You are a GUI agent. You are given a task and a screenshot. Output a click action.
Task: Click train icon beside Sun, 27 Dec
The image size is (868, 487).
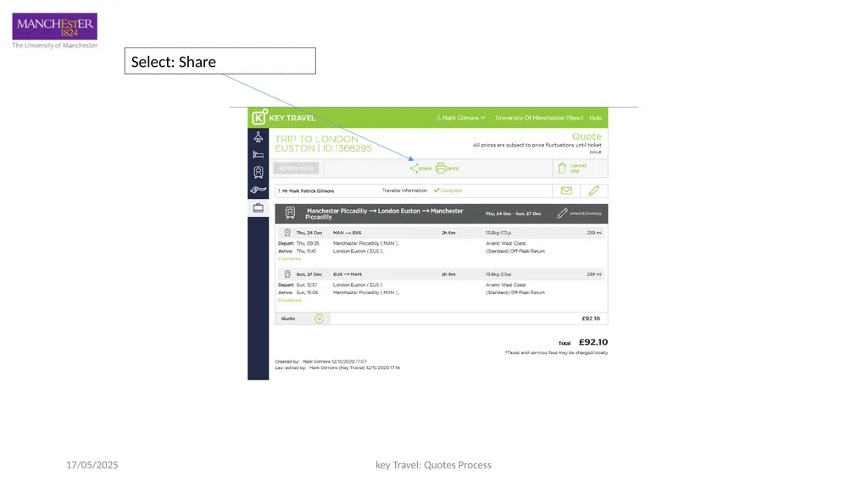click(x=287, y=274)
